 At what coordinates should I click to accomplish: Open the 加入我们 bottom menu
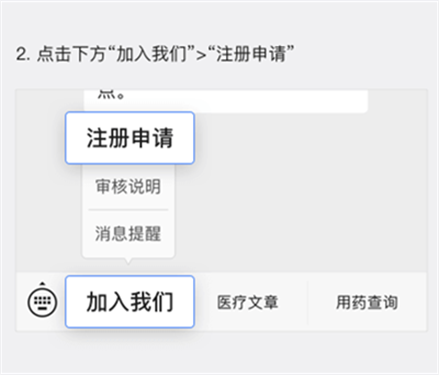coord(130,302)
